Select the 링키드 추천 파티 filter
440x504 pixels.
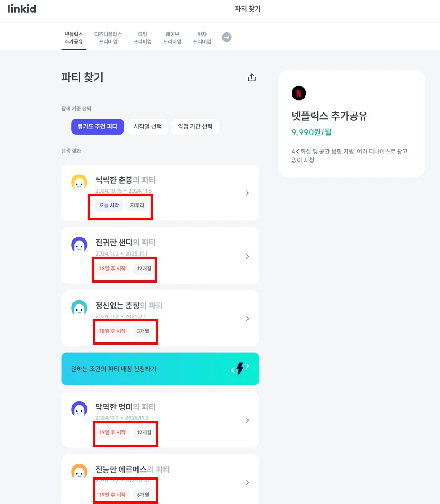click(x=97, y=126)
